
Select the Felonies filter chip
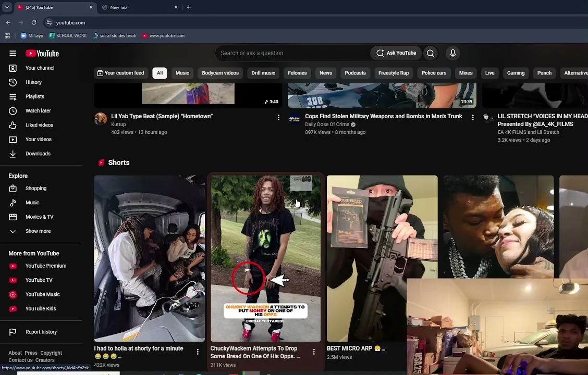pos(297,73)
